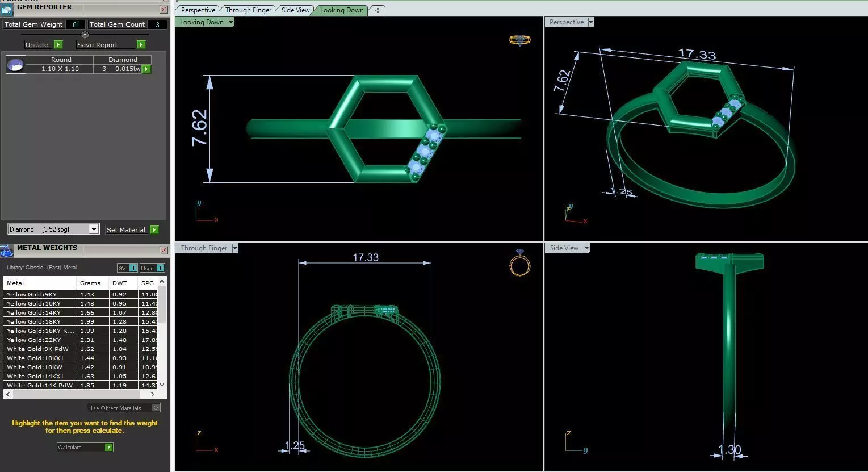Click the round diamond gem thumbnail

pos(15,64)
